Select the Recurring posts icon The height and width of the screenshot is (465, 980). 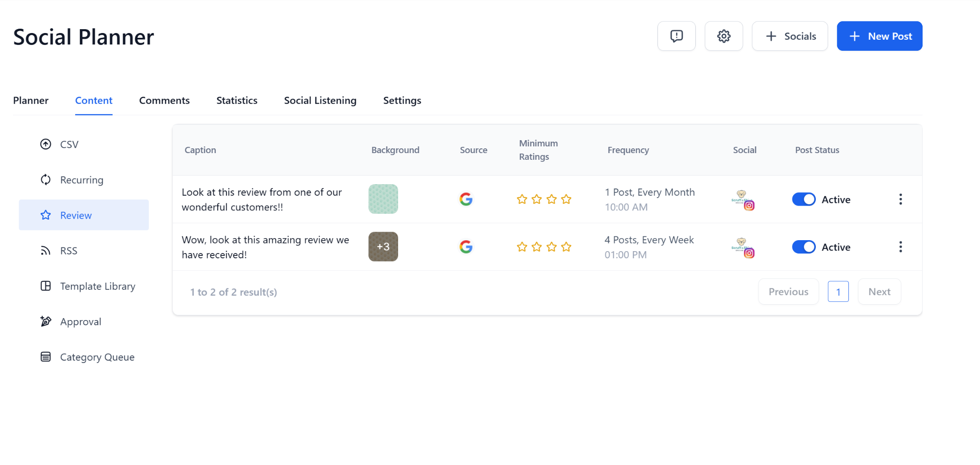point(45,179)
